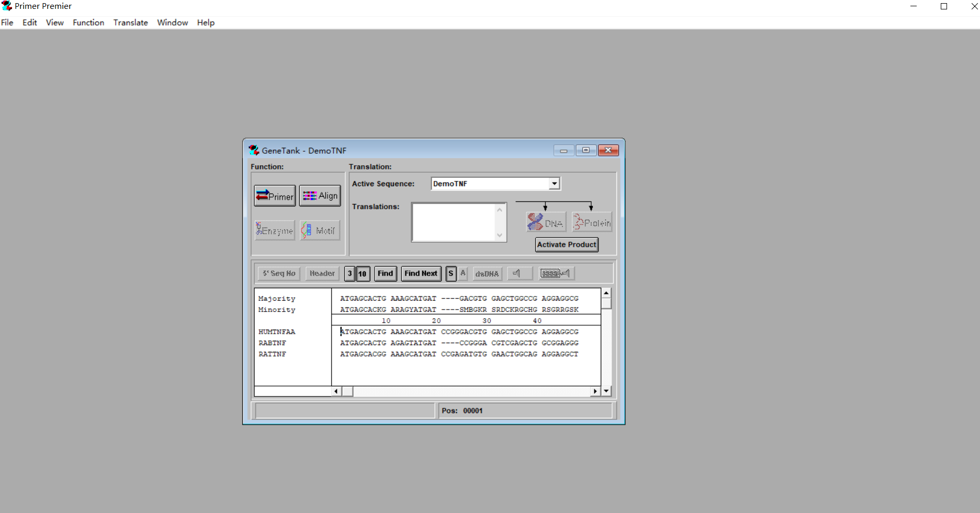Select the RATTNF sequence name
This screenshot has height=513, width=980.
(273, 354)
